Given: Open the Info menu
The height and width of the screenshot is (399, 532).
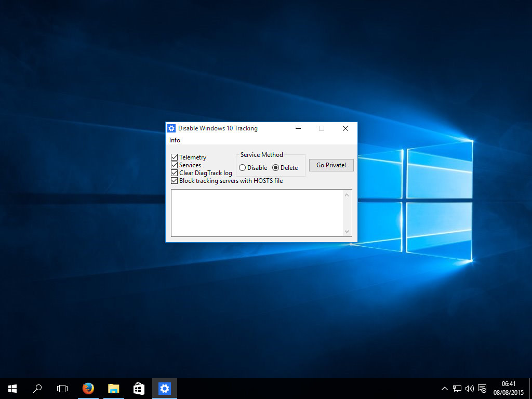Looking at the screenshot, I should (175, 140).
